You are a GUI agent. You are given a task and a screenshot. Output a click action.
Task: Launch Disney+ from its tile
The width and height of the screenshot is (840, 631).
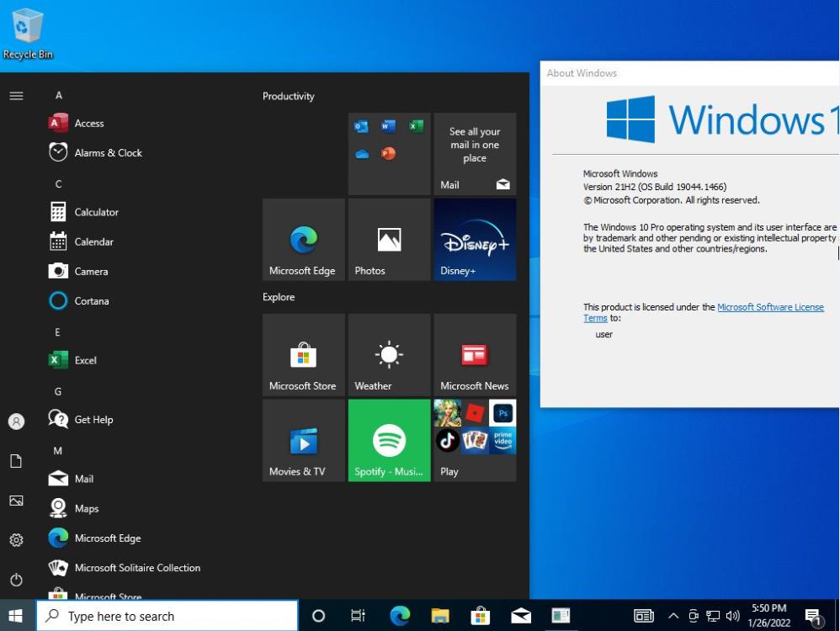point(474,239)
